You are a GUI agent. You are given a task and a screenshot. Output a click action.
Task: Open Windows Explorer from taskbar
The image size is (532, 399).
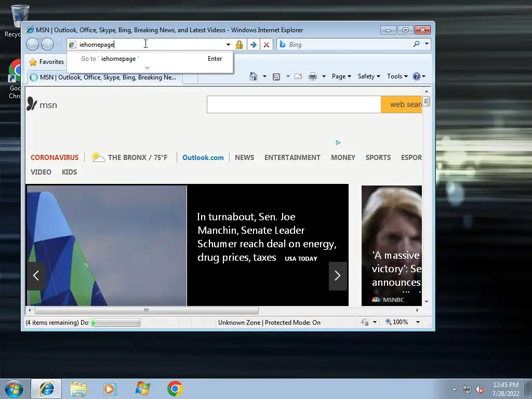pos(78,389)
